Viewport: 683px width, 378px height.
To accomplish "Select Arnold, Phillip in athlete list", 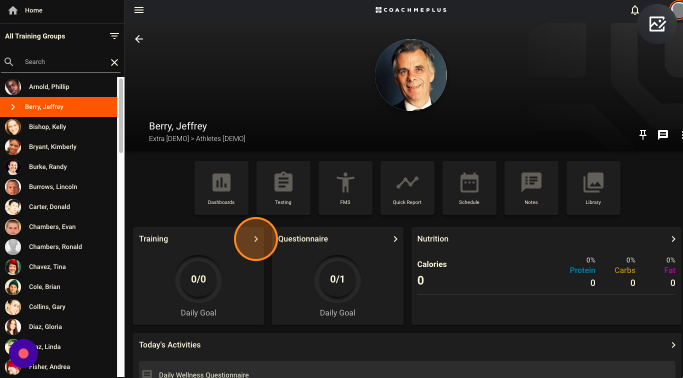I will click(x=58, y=87).
